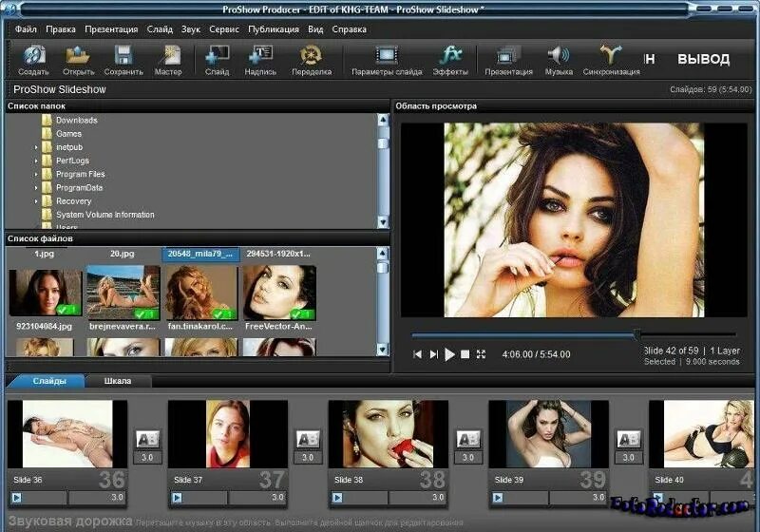This screenshot has width=760, height=532.
Task: Open the Вид menu
Action: pyautogui.click(x=315, y=29)
